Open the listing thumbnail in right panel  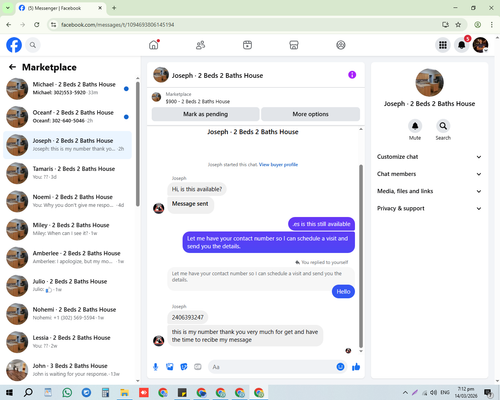429,83
